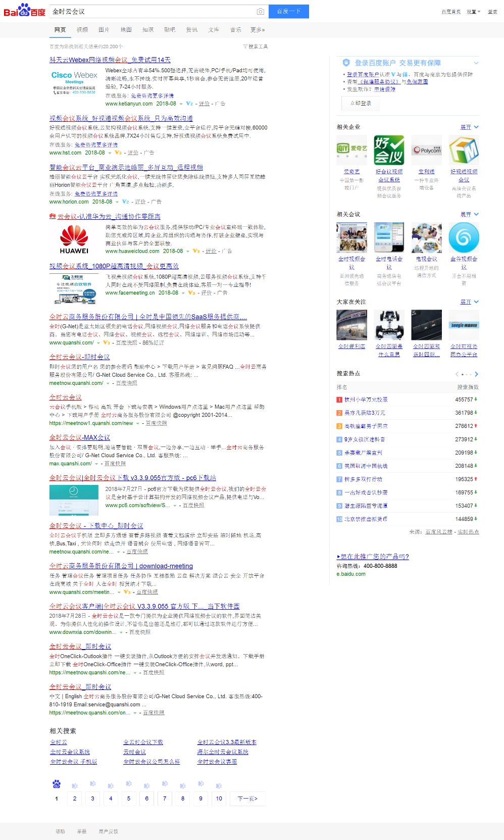504x840 pixels.
Task: Click the 立即登录 button
Action: [x=361, y=103]
